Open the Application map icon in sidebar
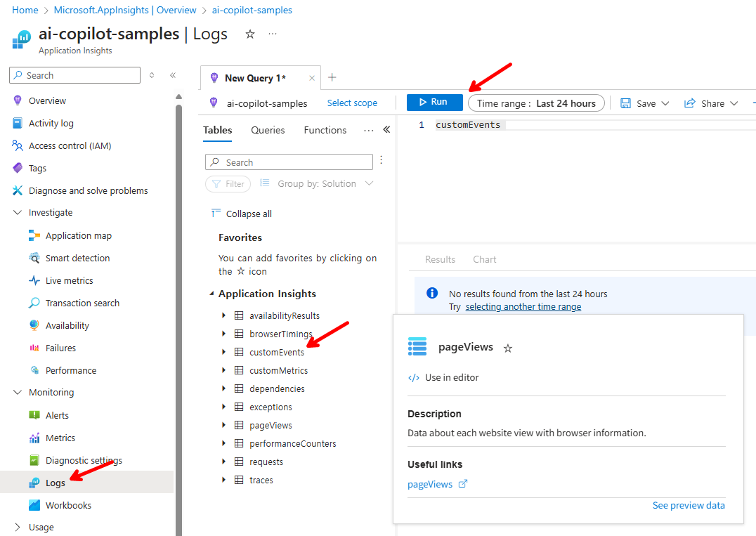 coord(34,236)
